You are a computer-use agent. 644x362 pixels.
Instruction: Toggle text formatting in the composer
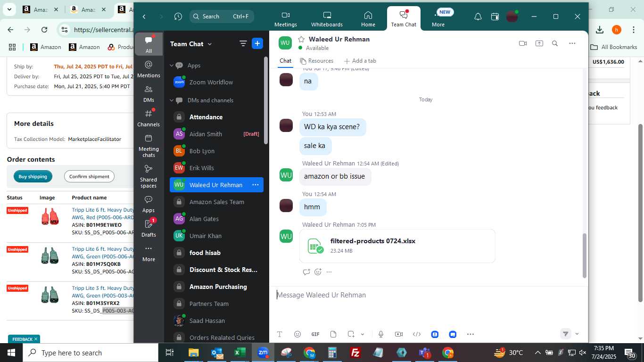280,334
